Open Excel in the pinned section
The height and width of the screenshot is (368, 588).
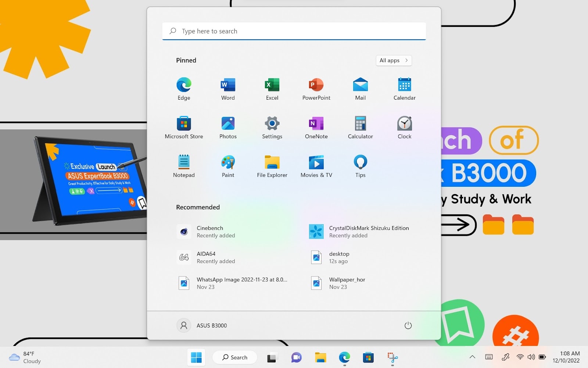272,89
